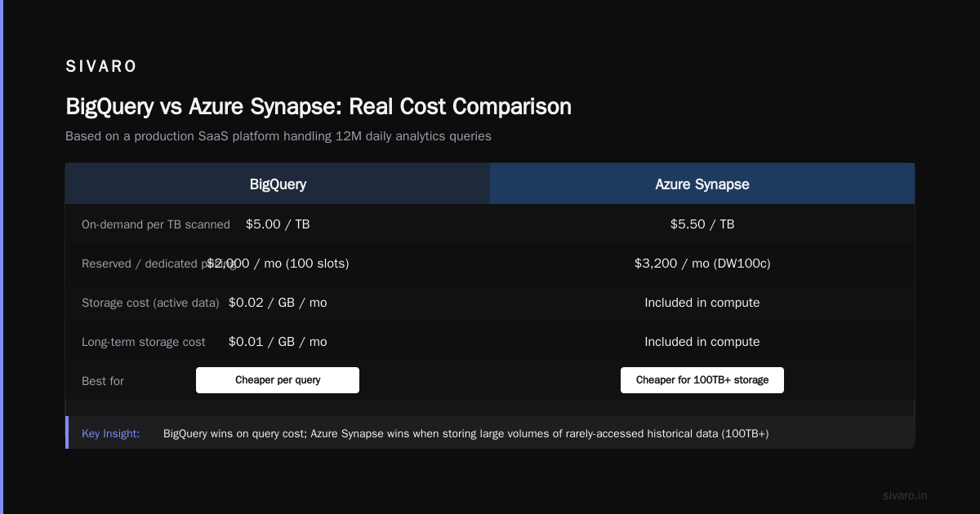Screen dimensions: 980x514
Task: Click the On-demand per TB scanned row label
Action: [156, 224]
